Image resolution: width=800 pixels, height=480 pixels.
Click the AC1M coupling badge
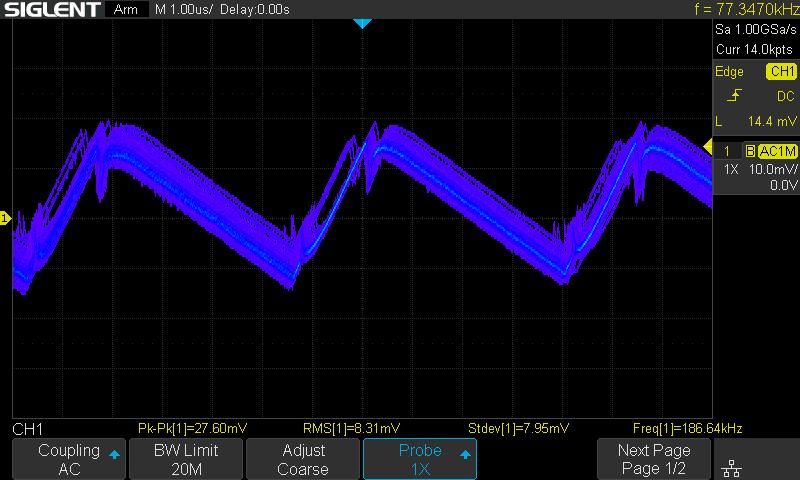[777, 151]
